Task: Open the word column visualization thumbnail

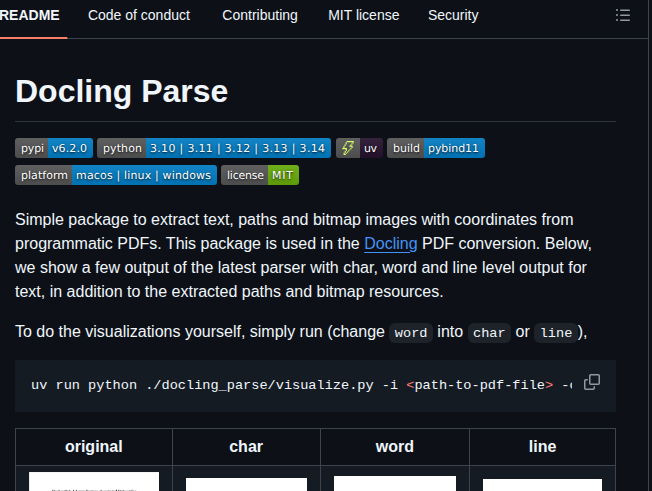Action: click(x=395, y=484)
